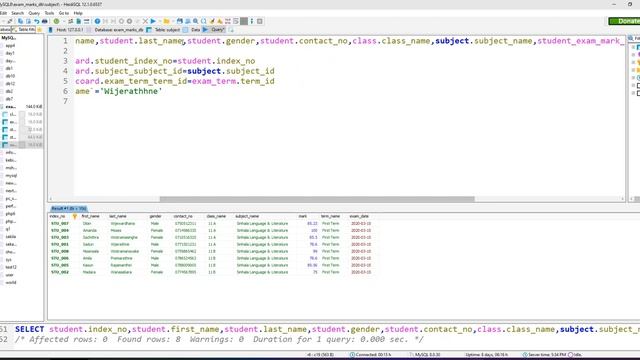The image size is (640, 360).
Task: Sort results by the exam_date column header
Action: click(x=359, y=216)
